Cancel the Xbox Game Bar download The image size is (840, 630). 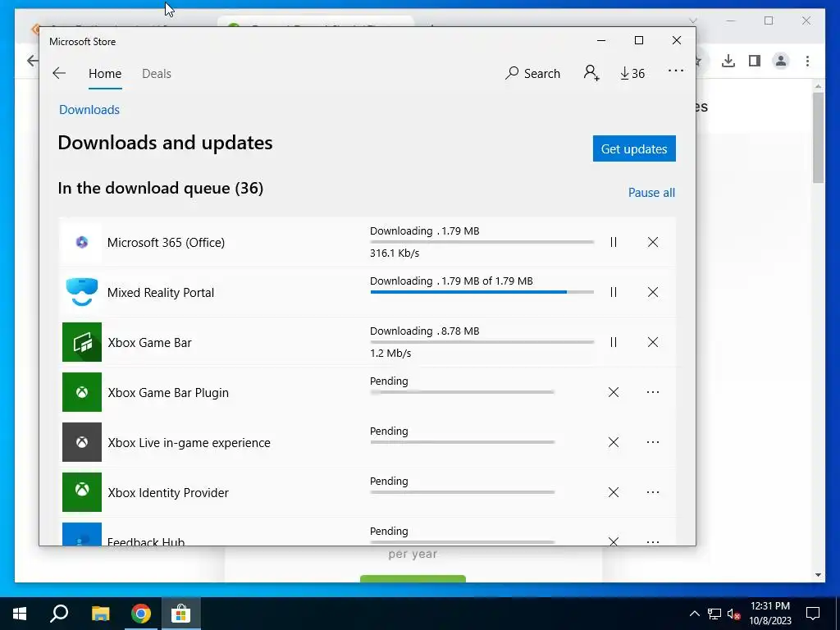tap(652, 342)
